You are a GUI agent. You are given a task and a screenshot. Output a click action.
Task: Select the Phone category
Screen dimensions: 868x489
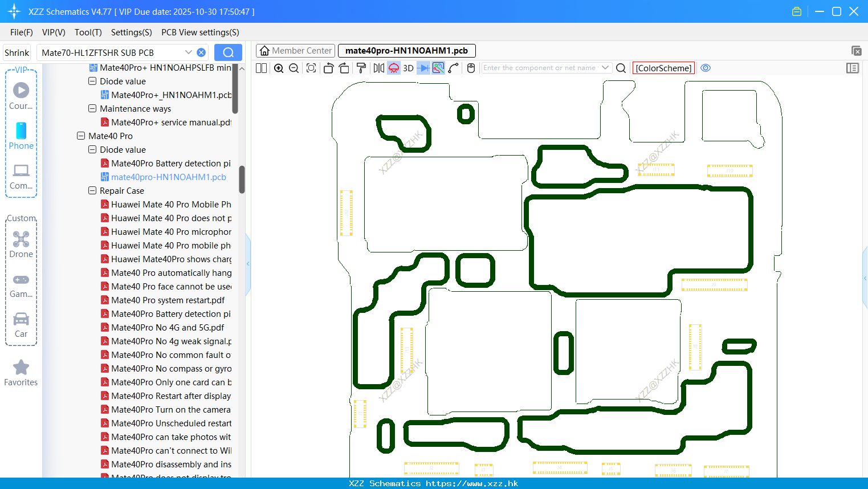[x=21, y=136]
